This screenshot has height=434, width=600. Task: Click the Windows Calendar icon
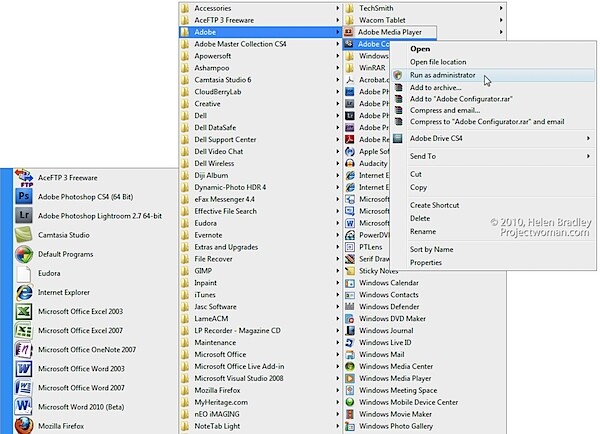pos(350,283)
